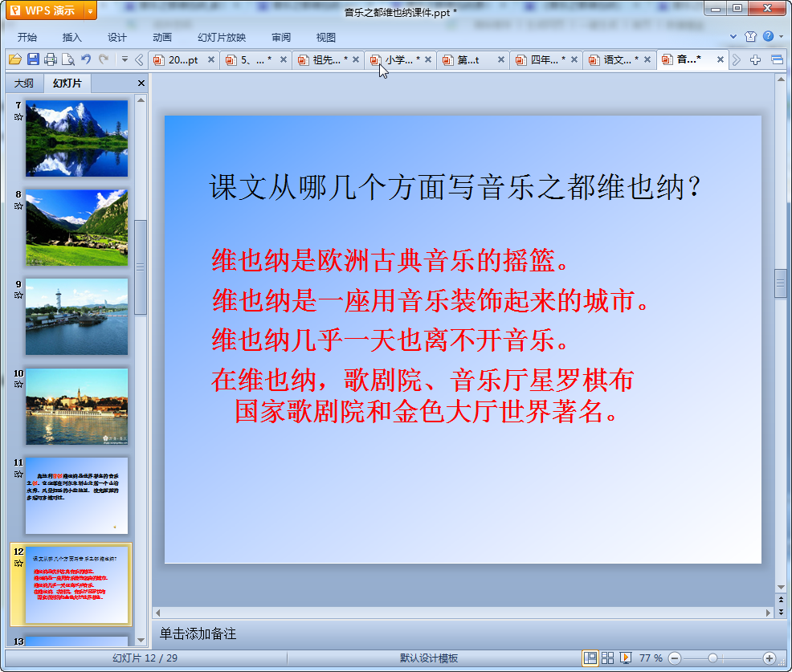Open the 幻灯片放映 menu
Image resolution: width=792 pixels, height=672 pixels.
click(x=222, y=38)
